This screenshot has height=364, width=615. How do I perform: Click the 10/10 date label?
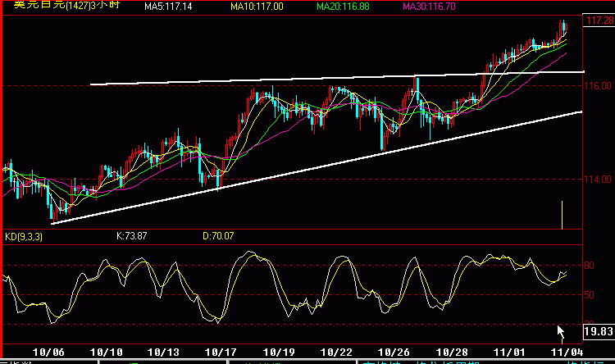[x=107, y=352]
